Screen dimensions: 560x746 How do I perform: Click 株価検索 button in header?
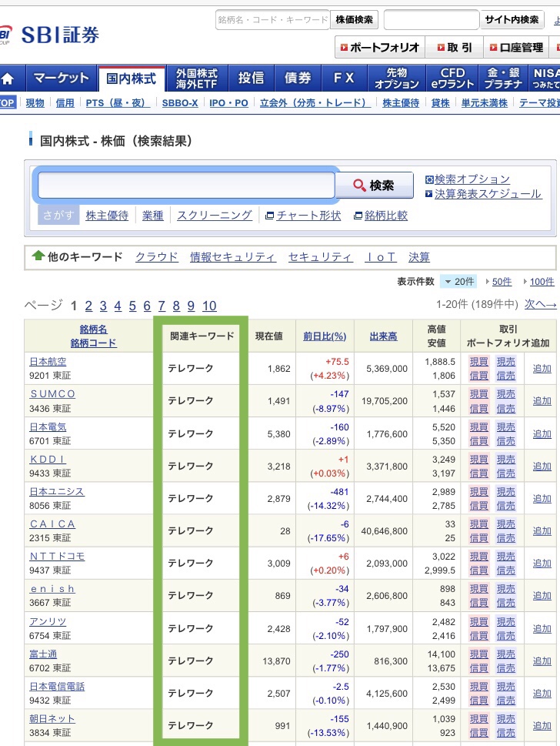coord(354,20)
